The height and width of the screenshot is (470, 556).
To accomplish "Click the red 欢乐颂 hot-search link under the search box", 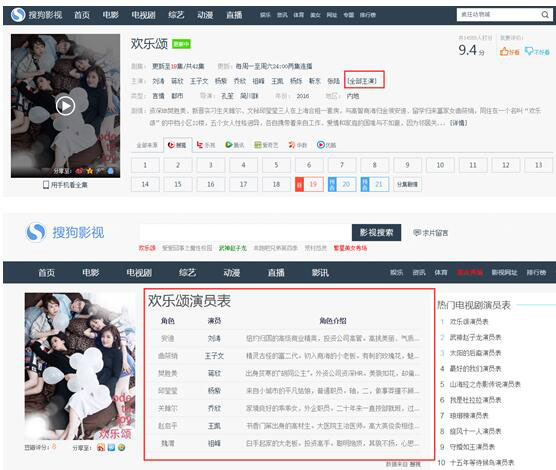I will [x=147, y=248].
